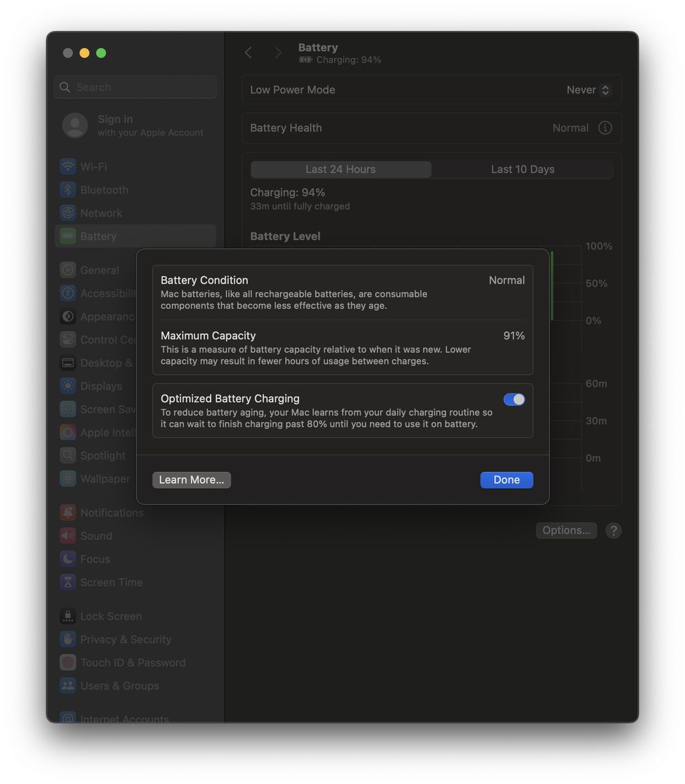The width and height of the screenshot is (685, 784).
Task: Select Focus moon icon
Action: coord(68,559)
